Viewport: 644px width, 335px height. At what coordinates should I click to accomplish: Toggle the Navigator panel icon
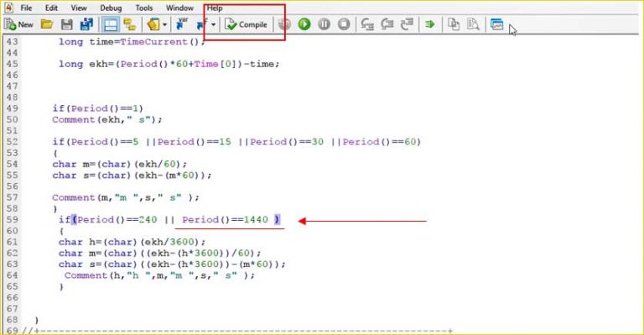pos(111,24)
